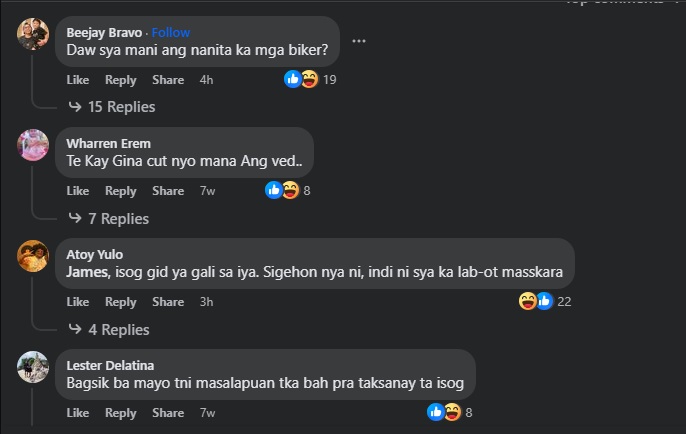This screenshot has height=434, width=686.
Task: View reactions on Wharren Erem's comment
Action: pos(281,190)
